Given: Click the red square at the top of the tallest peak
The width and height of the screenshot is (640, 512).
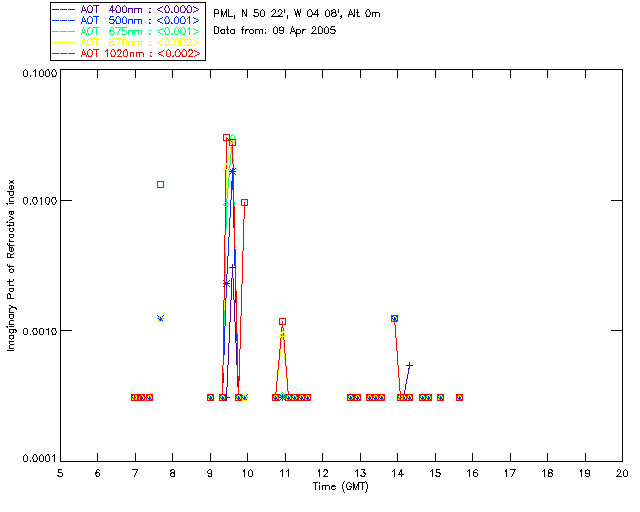Looking at the screenshot, I should pos(226,138).
